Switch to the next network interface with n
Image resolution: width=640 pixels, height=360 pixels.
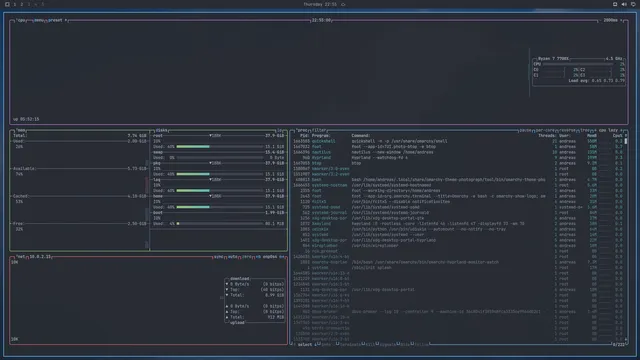click(x=282, y=257)
